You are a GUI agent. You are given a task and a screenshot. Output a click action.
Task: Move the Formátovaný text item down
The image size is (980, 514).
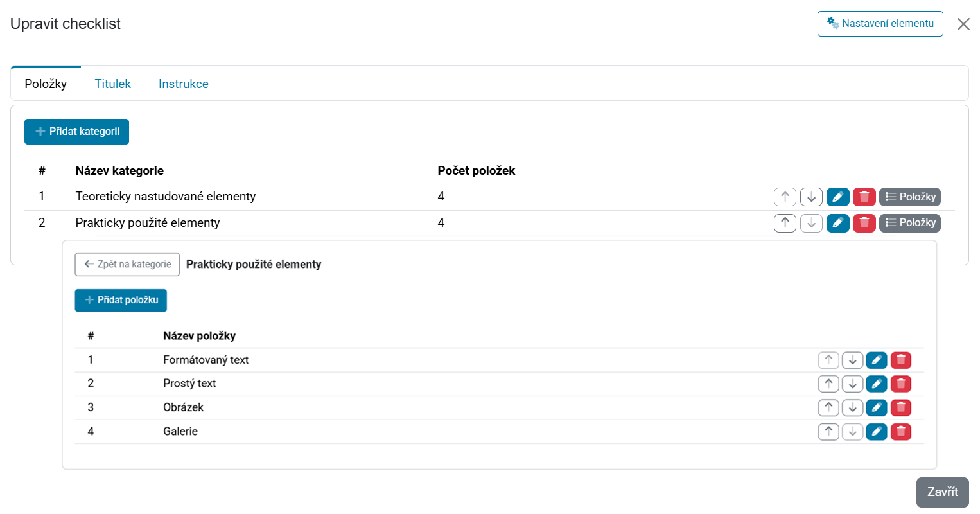(852, 360)
